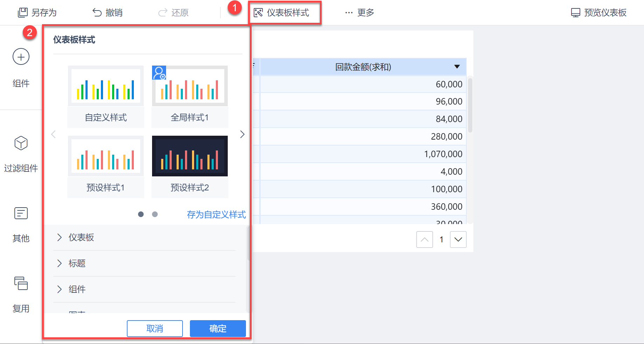
Task: Click the table previous page up arrow
Action: point(425,240)
